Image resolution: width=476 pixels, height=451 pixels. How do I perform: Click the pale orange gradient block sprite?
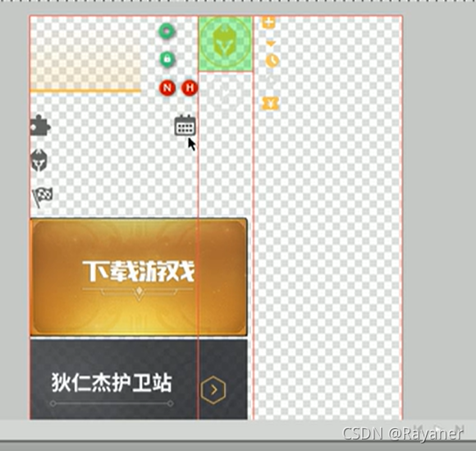coord(85,68)
